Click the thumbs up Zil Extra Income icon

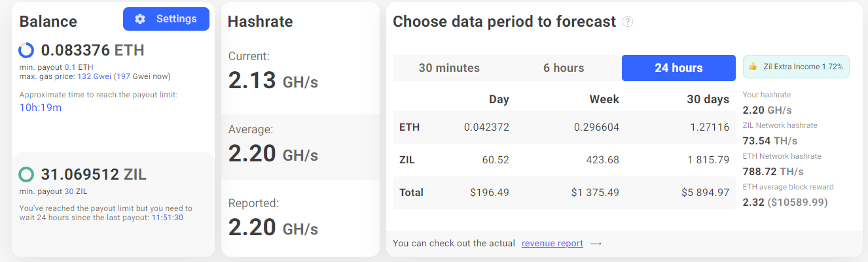(x=753, y=67)
